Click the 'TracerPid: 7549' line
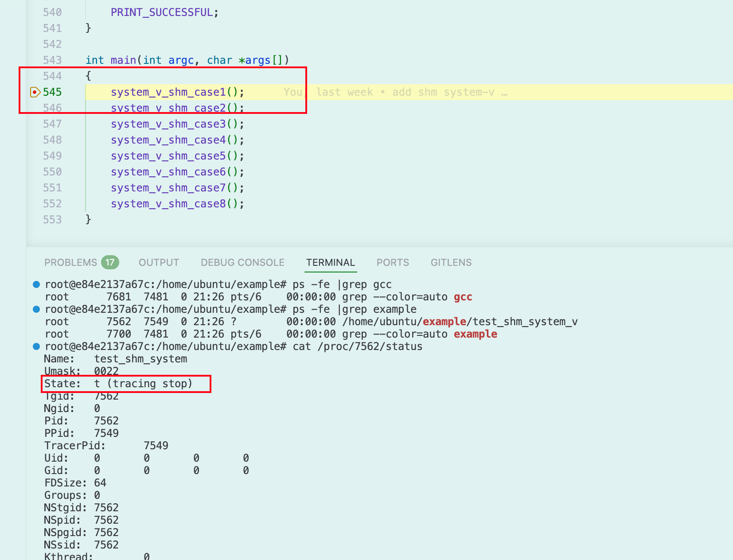This screenshot has height=560, width=733. click(106, 446)
